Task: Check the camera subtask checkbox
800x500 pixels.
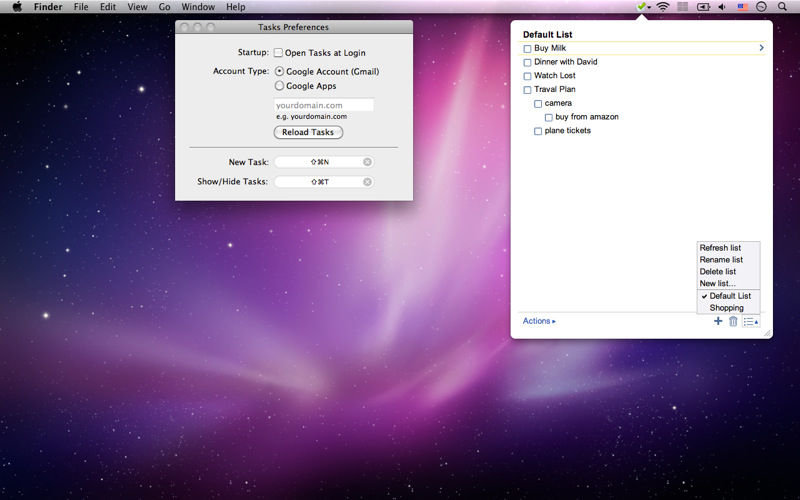Action: [x=538, y=104]
